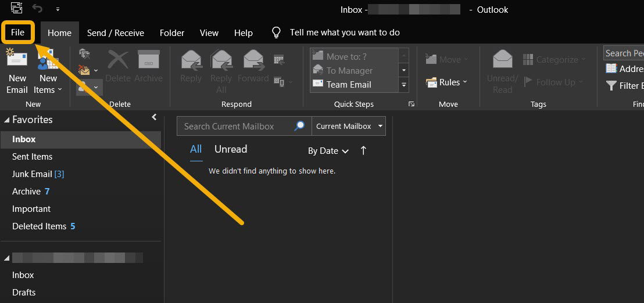Click the Search Current Mailbox field
The width and height of the screenshot is (644, 303).
click(x=235, y=126)
